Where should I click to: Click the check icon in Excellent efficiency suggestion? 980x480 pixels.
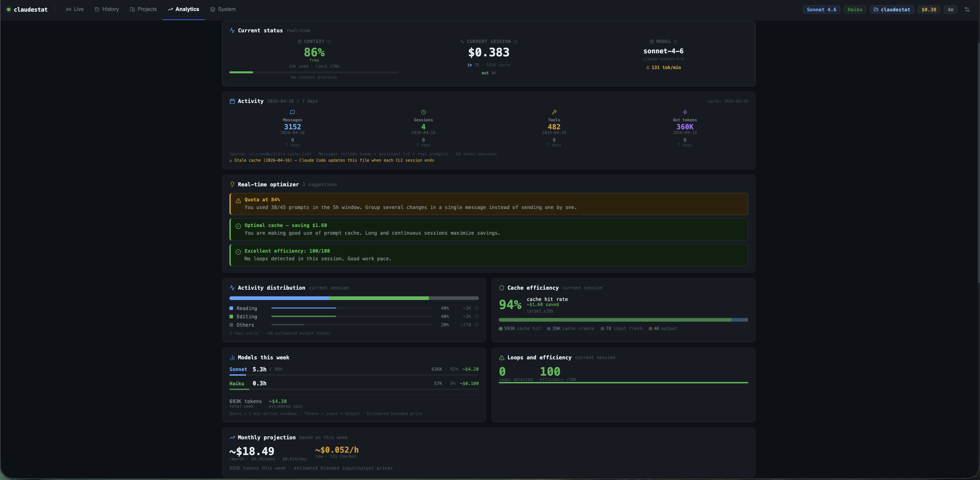coord(238,252)
